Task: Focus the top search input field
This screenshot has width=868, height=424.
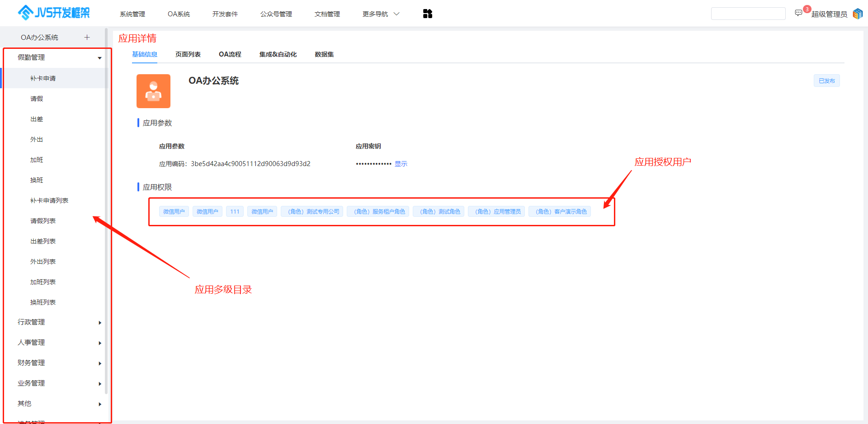Action: click(748, 14)
